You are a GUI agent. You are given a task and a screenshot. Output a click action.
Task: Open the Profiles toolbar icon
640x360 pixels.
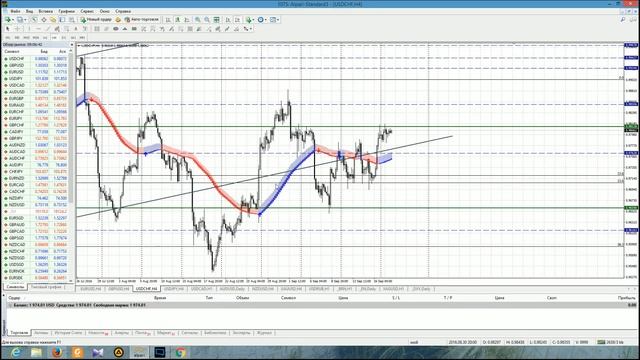coord(19,20)
